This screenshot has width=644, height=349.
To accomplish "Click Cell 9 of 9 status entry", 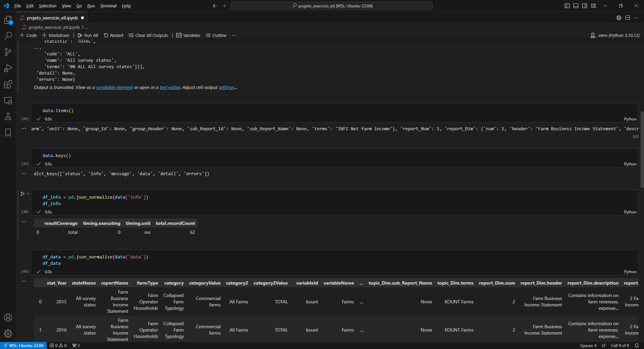I will 620,345.
